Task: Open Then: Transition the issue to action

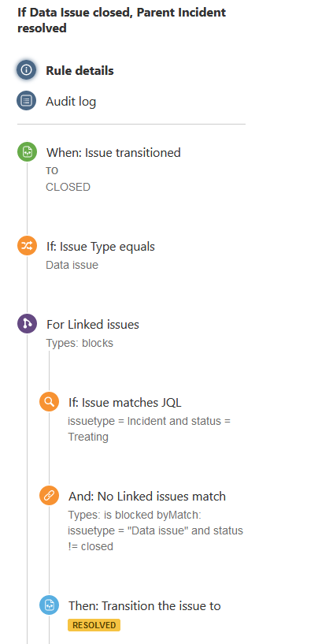Action: coord(145,606)
